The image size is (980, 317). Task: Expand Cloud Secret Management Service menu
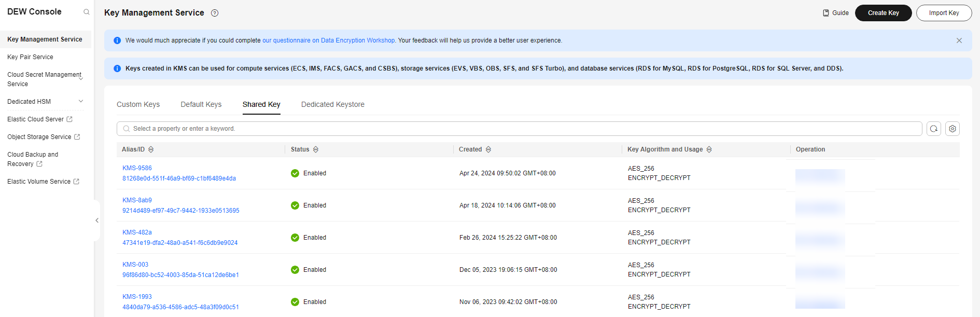(81, 79)
